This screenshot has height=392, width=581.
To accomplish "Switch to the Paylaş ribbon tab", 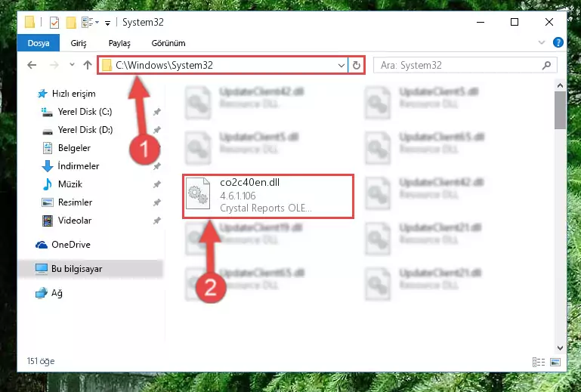I will [x=119, y=43].
